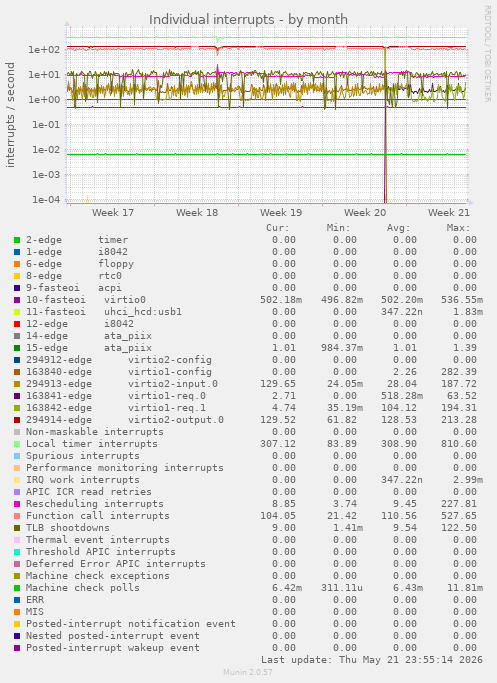Click the yellow-green uhci_hcd:usb1 swatch

point(17,312)
